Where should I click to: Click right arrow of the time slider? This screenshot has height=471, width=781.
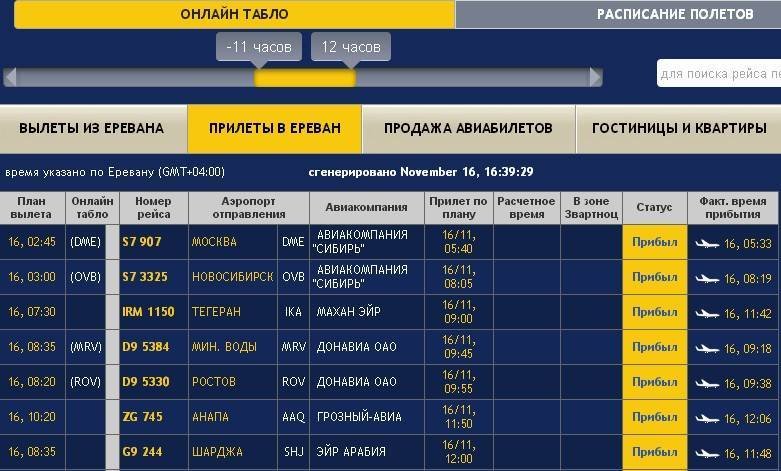596,77
